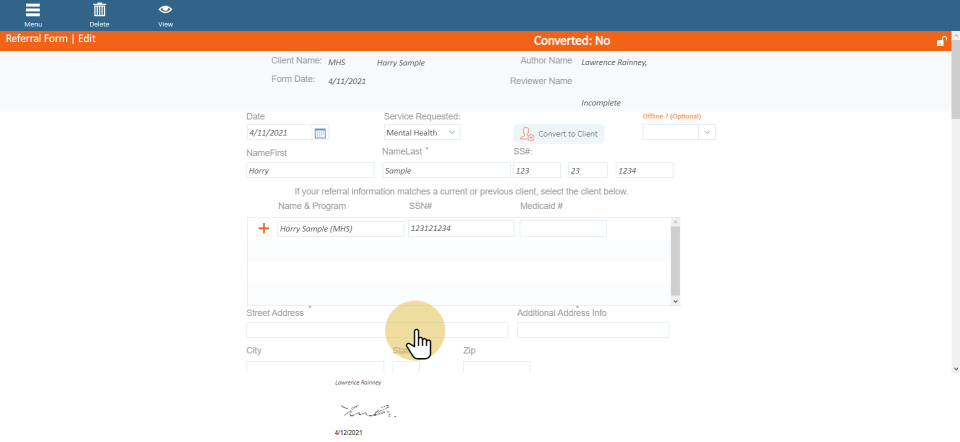Click the lock icon in orange bar
The image size is (960, 442).
[x=940, y=41]
